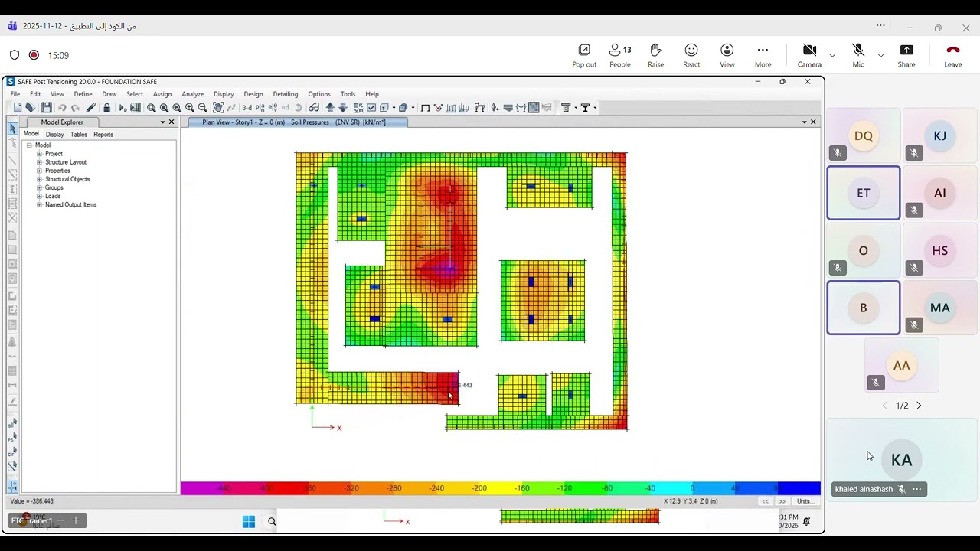Click the Set Display Options checkbox icon
980x551 pixels.
(371, 108)
